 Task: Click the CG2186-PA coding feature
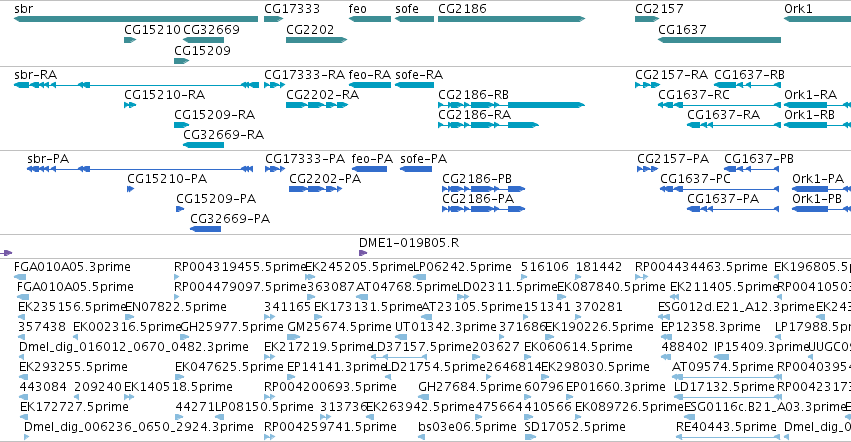point(484,209)
